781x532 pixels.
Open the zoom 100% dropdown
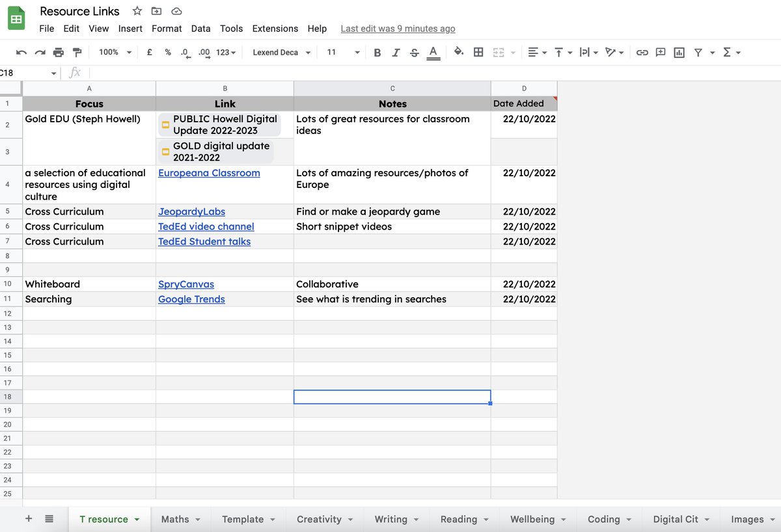pyautogui.click(x=115, y=52)
